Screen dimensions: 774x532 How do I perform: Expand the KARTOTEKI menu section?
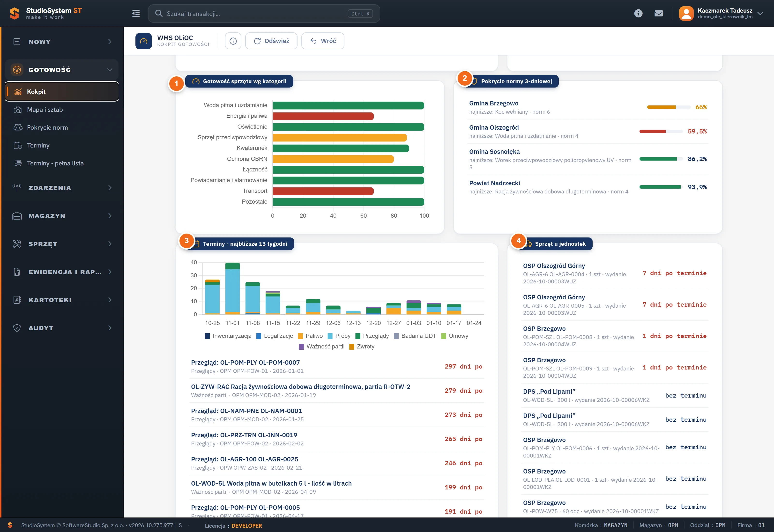(x=62, y=300)
